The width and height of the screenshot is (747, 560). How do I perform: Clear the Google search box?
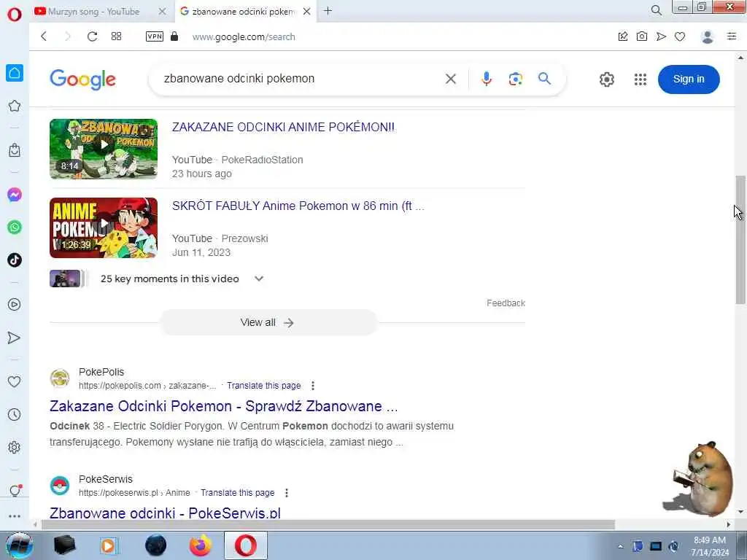coord(451,79)
